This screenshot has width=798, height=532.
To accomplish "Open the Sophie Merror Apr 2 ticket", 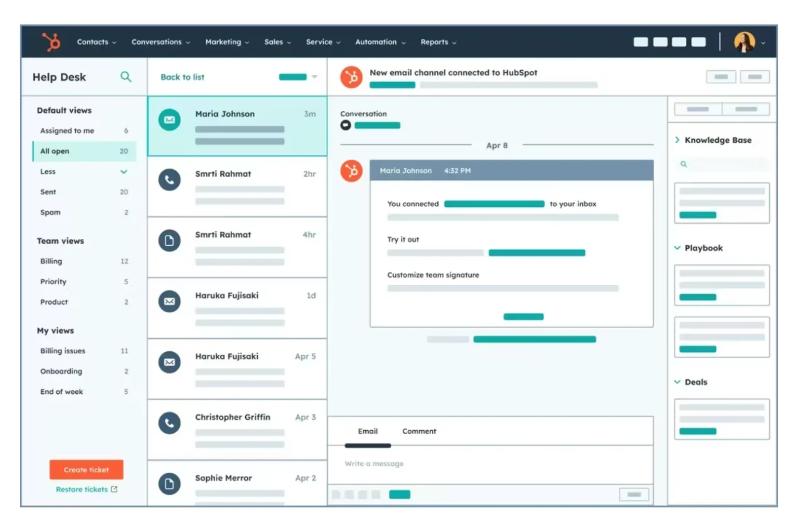I will [x=237, y=484].
